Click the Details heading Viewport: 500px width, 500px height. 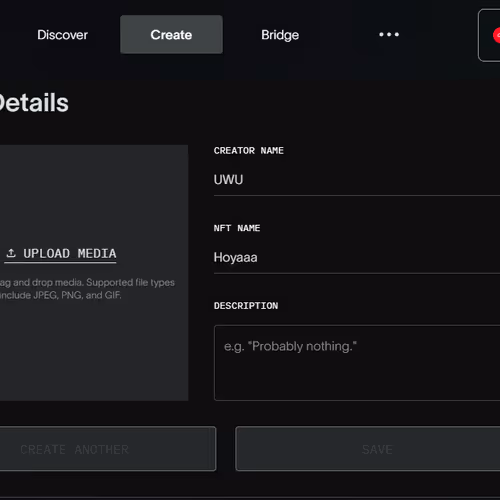point(34,103)
